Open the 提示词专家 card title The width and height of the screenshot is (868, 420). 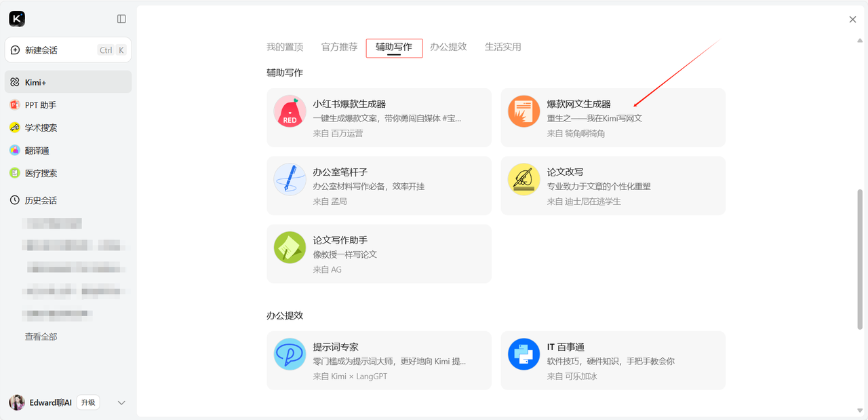336,347
